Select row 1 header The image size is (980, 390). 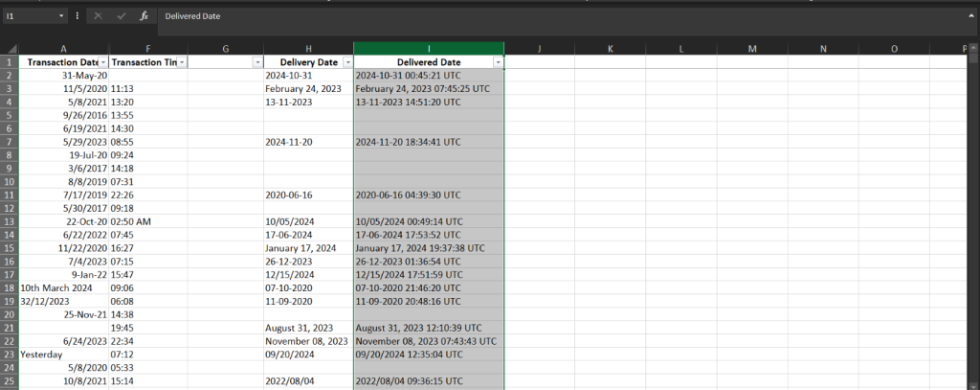[x=10, y=62]
